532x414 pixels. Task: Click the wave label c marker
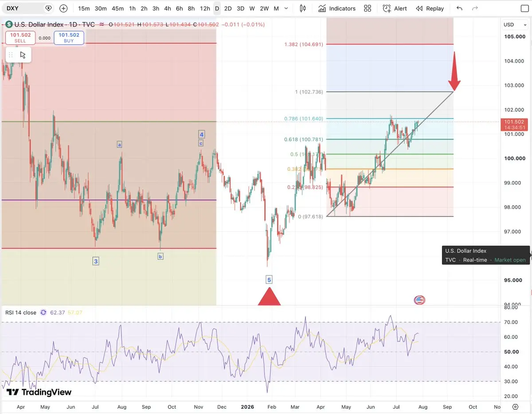point(201,143)
